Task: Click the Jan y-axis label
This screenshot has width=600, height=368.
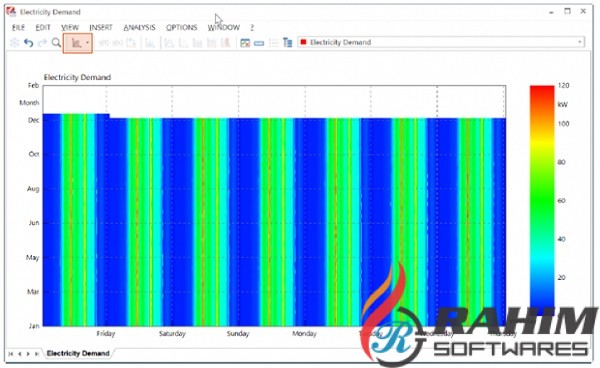Action: [x=34, y=326]
